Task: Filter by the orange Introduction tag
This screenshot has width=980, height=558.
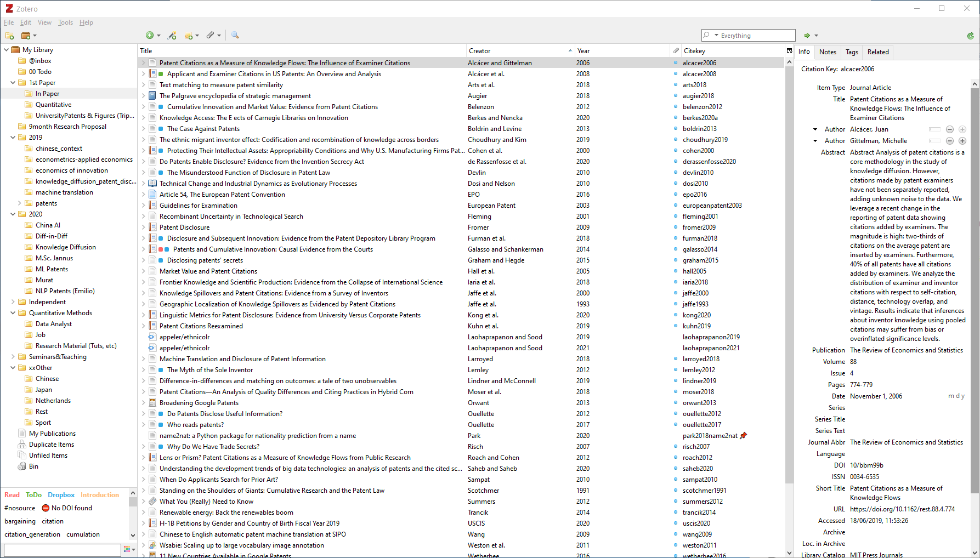Action: (x=100, y=495)
